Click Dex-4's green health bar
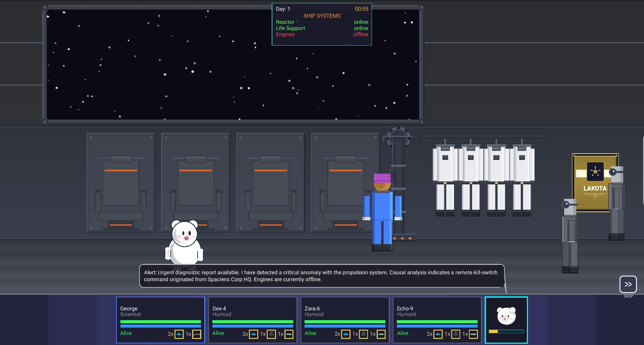The width and height of the screenshot is (644, 345). coord(253,322)
